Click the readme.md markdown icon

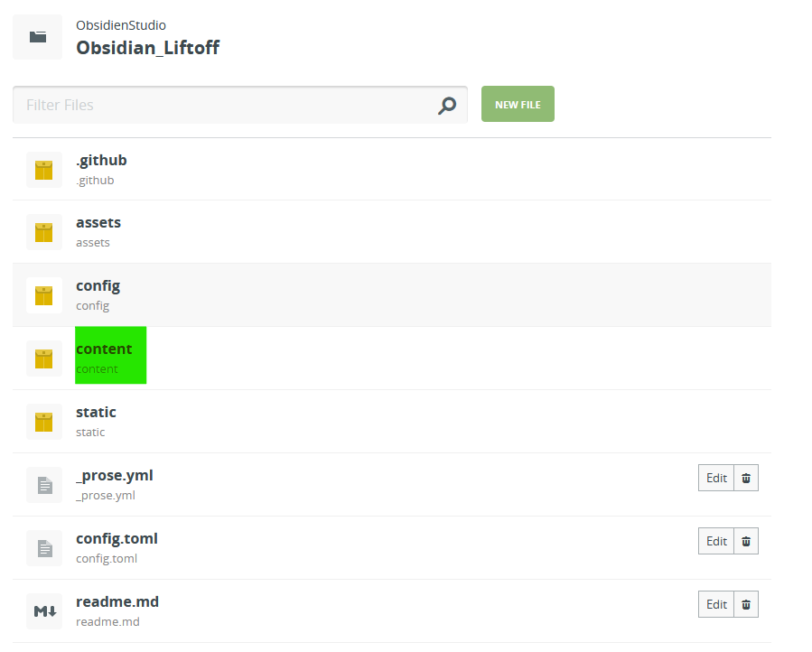tap(43, 611)
